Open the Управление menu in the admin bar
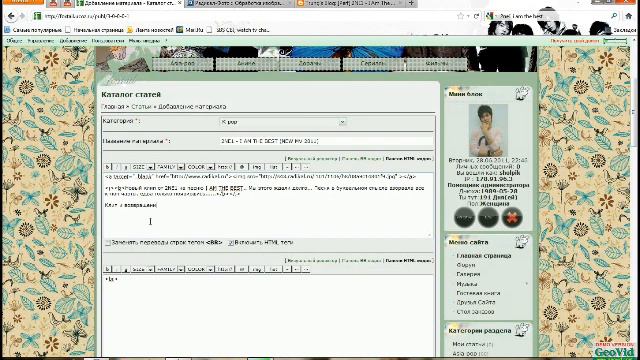 coord(41,41)
